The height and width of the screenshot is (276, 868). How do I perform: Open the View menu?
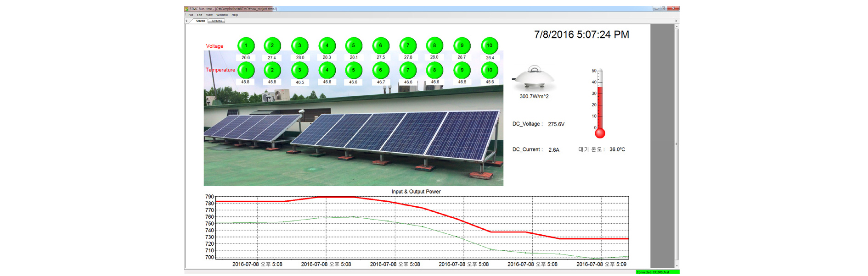coord(209,15)
